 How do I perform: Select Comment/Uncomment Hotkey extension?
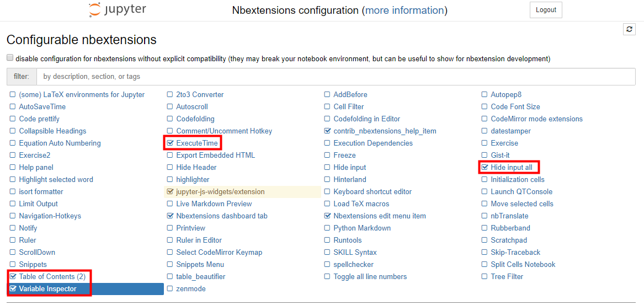(x=224, y=131)
